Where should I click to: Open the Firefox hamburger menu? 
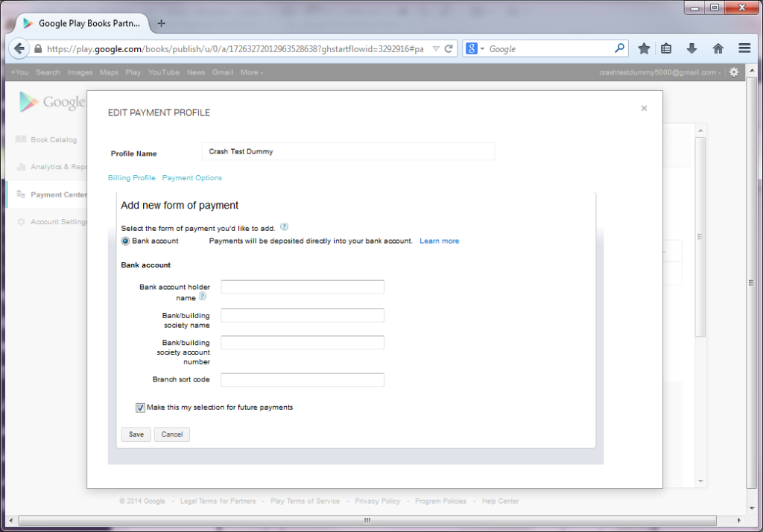click(x=744, y=48)
